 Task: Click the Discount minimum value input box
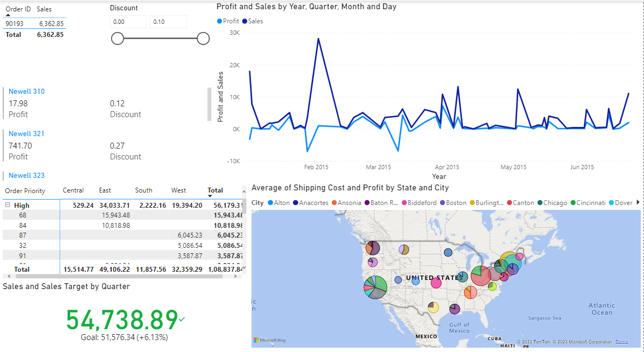[x=128, y=22]
